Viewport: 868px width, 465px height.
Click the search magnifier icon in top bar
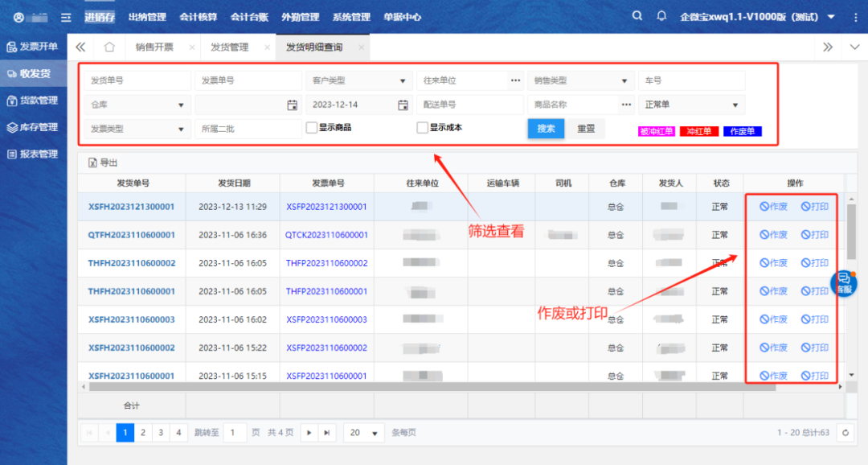pos(637,16)
